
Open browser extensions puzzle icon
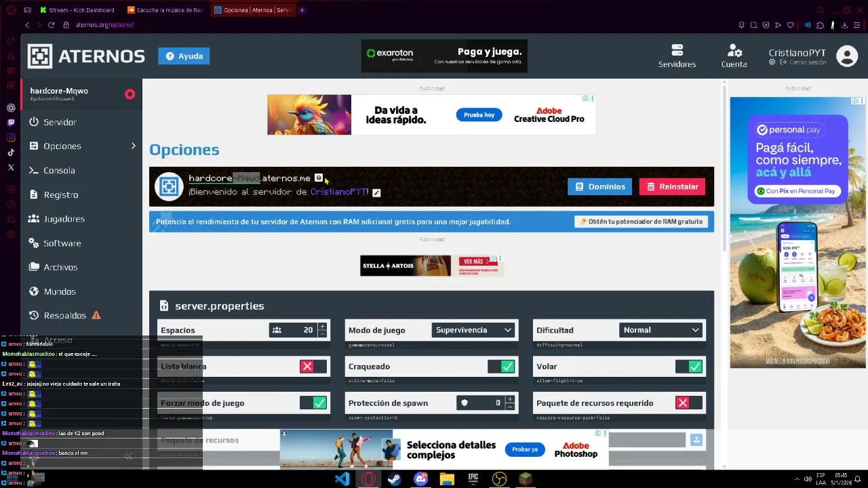click(820, 25)
